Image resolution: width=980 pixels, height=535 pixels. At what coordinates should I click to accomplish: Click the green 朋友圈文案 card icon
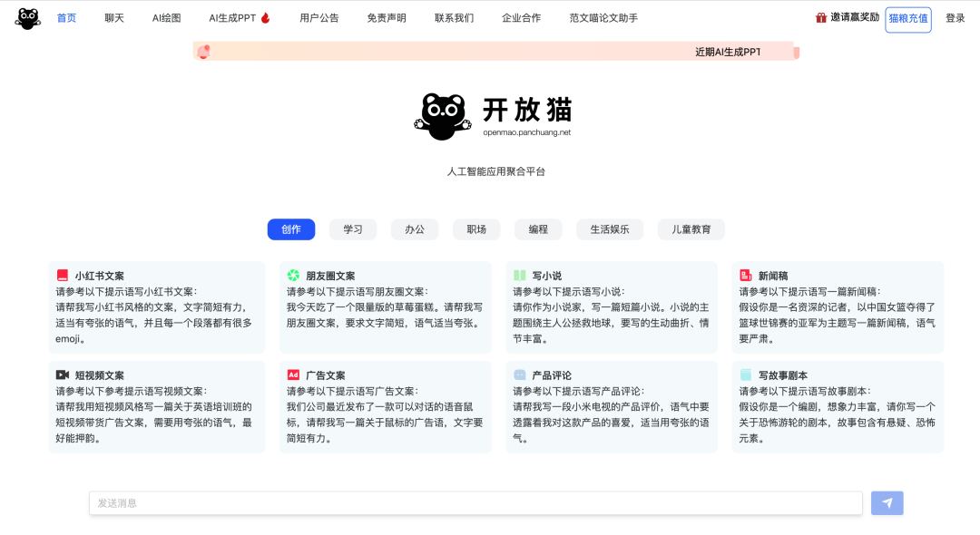point(292,276)
